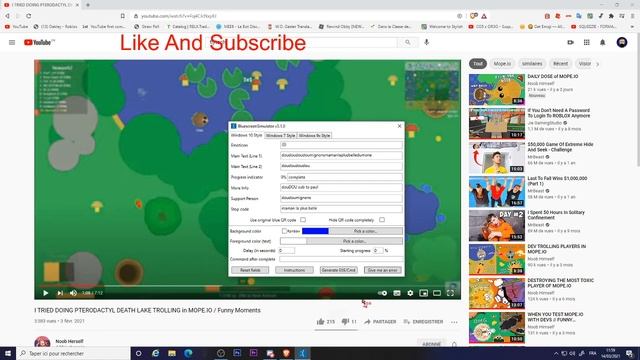Click the Delay in seconds field
The width and height of the screenshot is (640, 360).
pyautogui.click(x=287, y=251)
